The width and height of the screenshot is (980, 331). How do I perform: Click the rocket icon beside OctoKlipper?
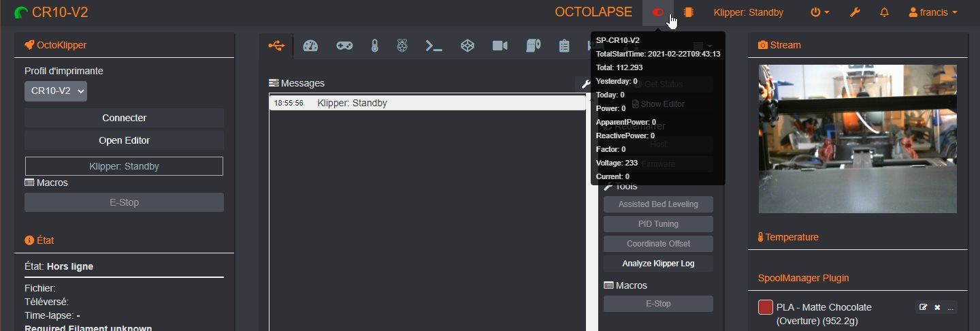click(x=29, y=45)
